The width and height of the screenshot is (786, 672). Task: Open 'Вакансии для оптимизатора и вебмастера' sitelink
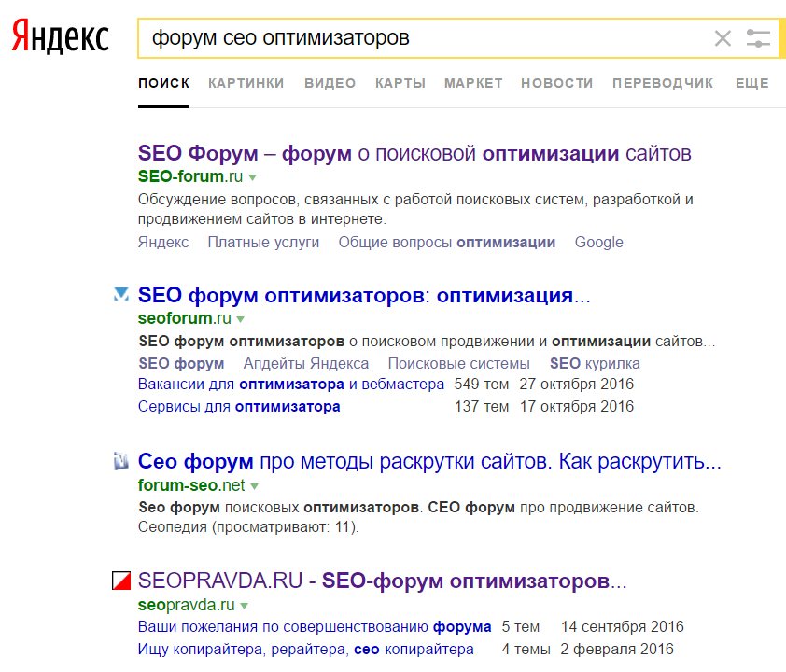291,385
